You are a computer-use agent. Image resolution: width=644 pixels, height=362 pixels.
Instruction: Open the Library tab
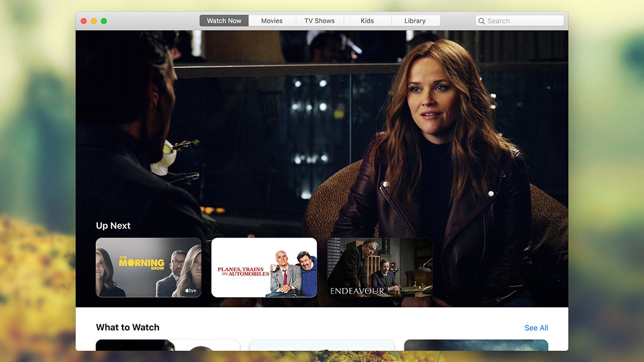tap(415, 20)
